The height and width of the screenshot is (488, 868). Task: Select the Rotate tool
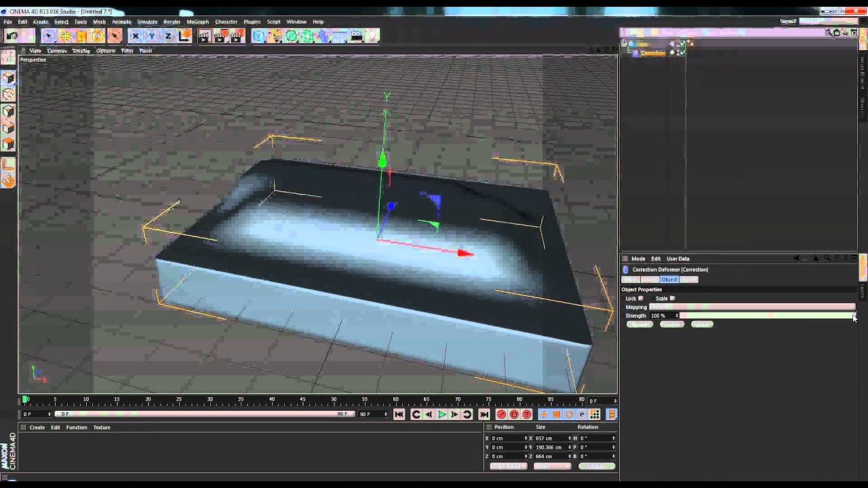[x=98, y=36]
